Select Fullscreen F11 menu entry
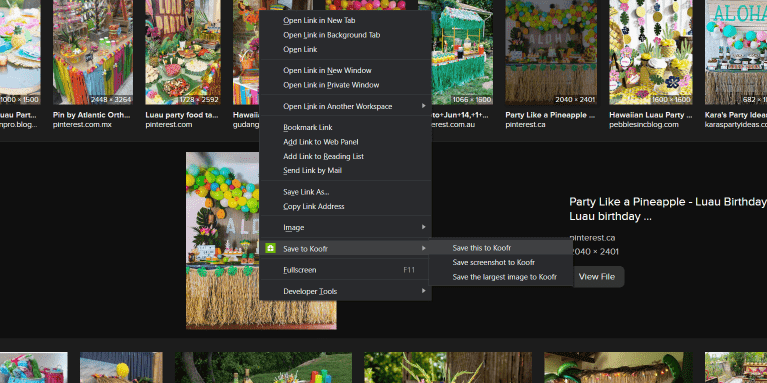Viewport: 767px width, 383px height. tap(345, 270)
